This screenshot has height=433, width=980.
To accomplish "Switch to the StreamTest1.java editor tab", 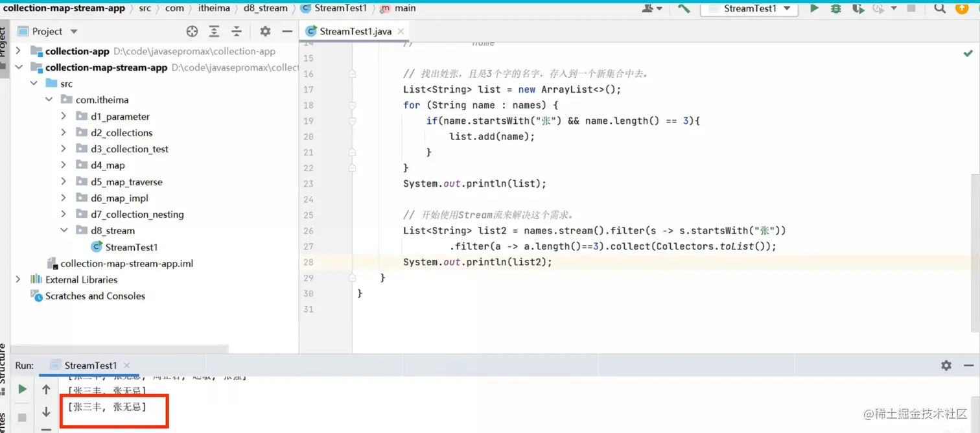I will click(x=354, y=31).
